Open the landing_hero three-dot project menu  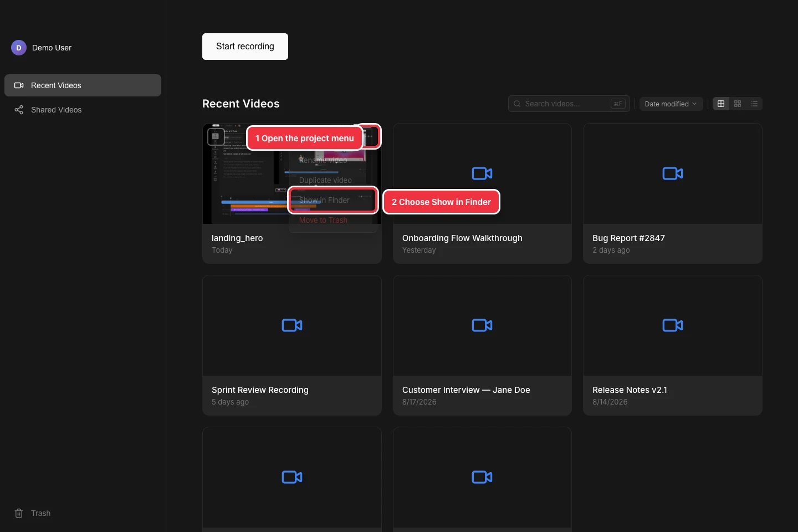tap(369, 136)
